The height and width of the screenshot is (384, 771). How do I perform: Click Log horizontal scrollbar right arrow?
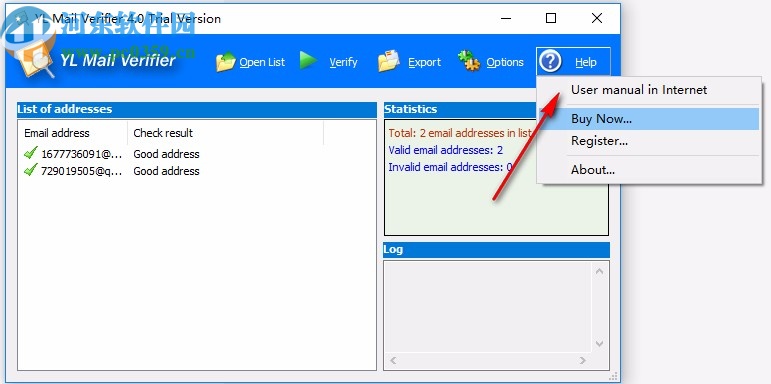pyautogui.click(x=583, y=360)
